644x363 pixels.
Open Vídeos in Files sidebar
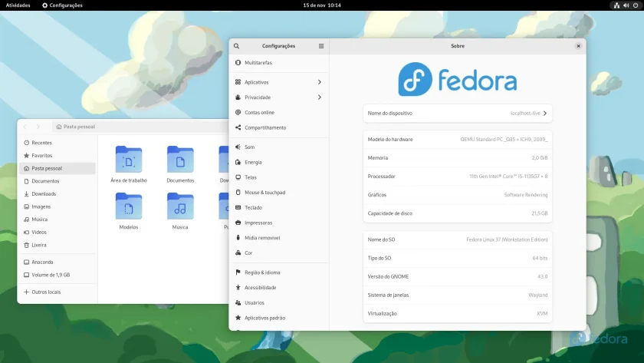point(58,233)
